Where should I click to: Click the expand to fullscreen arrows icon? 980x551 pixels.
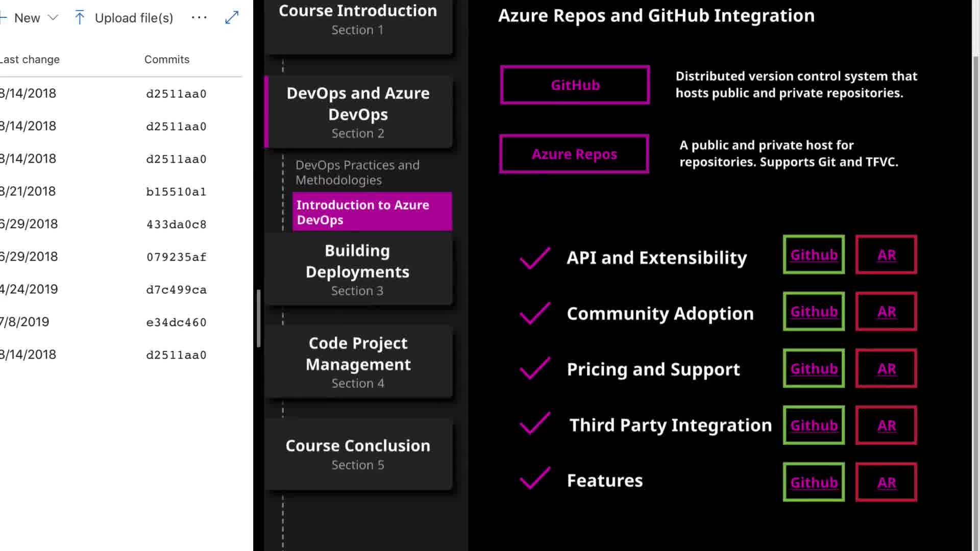232,18
